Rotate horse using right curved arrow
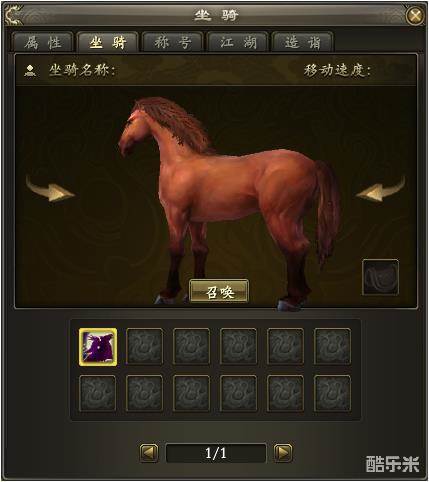 [x=381, y=189]
